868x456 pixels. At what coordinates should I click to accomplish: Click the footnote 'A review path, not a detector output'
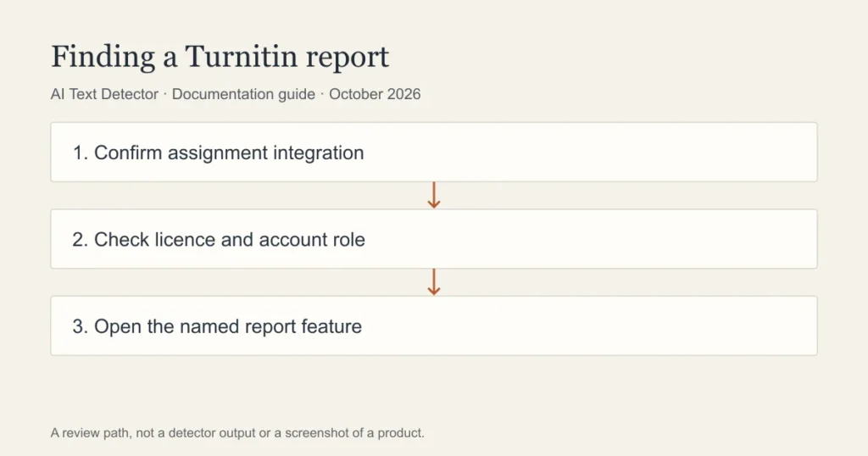(x=237, y=433)
